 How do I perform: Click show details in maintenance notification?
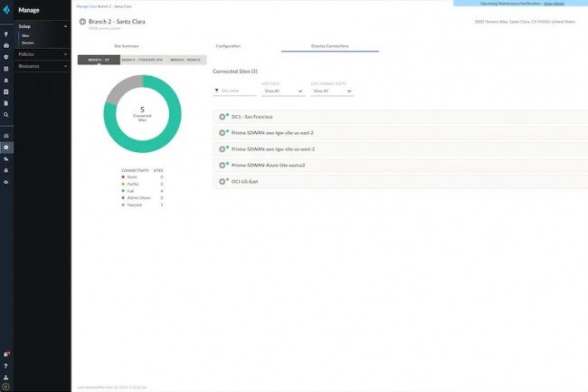tap(554, 4)
